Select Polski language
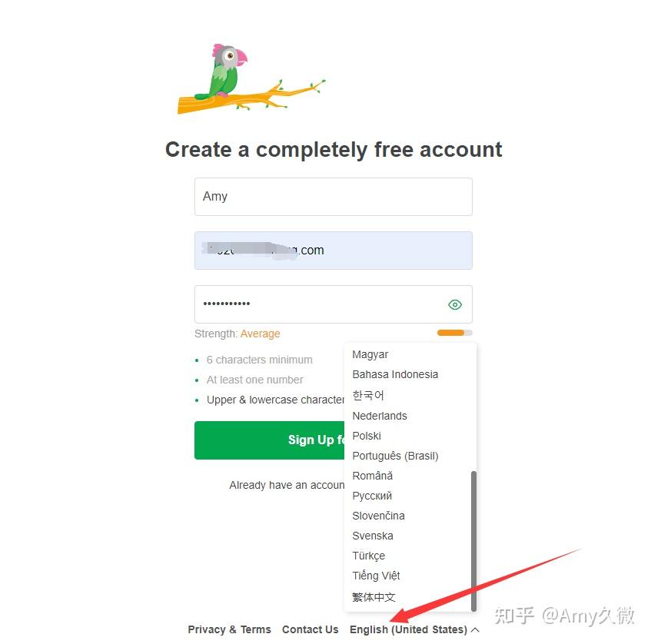 coord(410,436)
